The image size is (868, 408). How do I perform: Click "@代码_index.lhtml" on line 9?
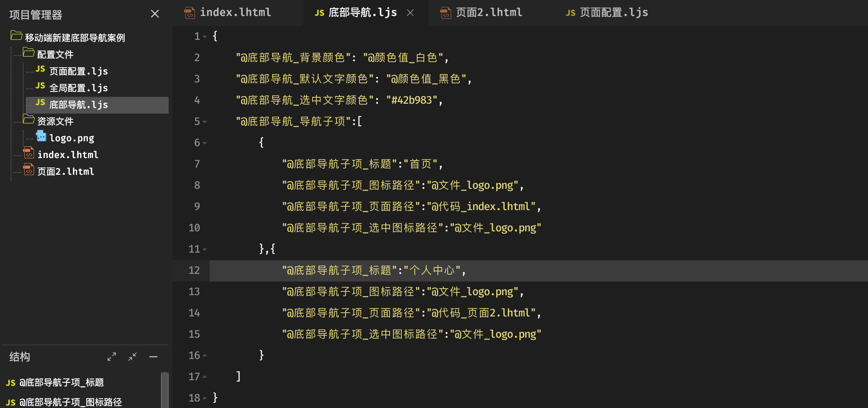481,207
